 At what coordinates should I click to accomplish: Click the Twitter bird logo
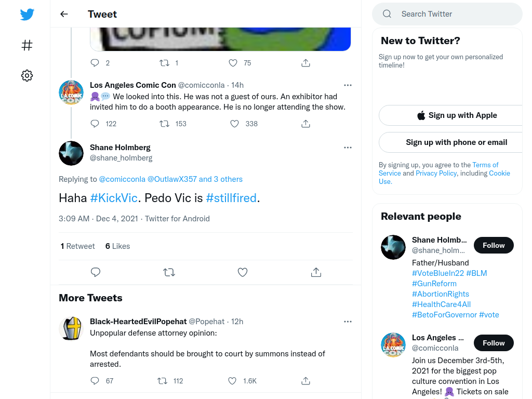click(27, 14)
